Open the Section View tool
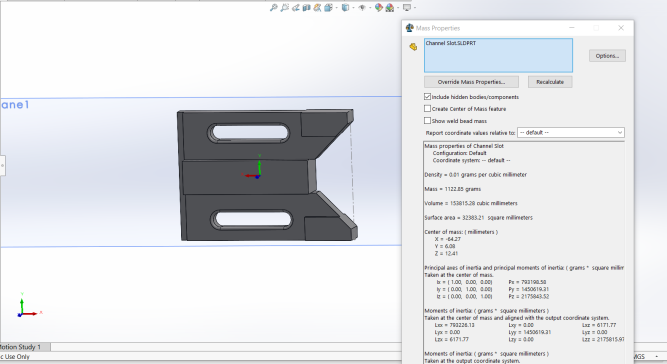The image size is (667, 364). coord(306,8)
